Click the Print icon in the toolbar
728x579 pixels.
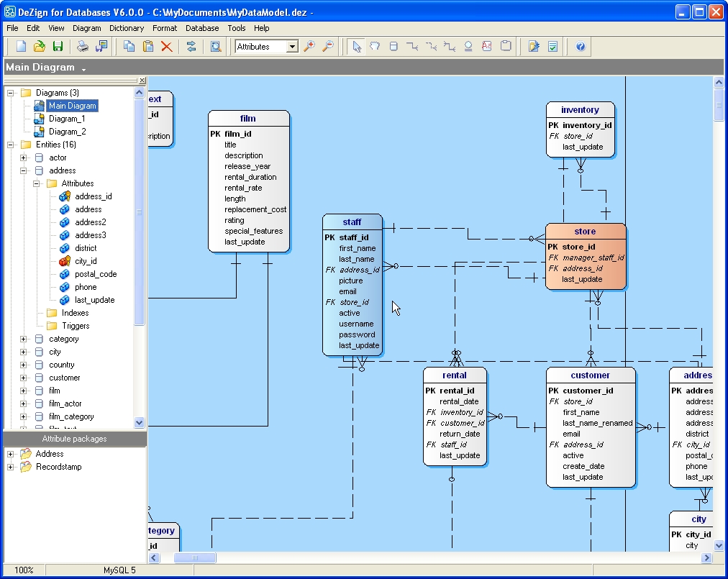[82, 47]
